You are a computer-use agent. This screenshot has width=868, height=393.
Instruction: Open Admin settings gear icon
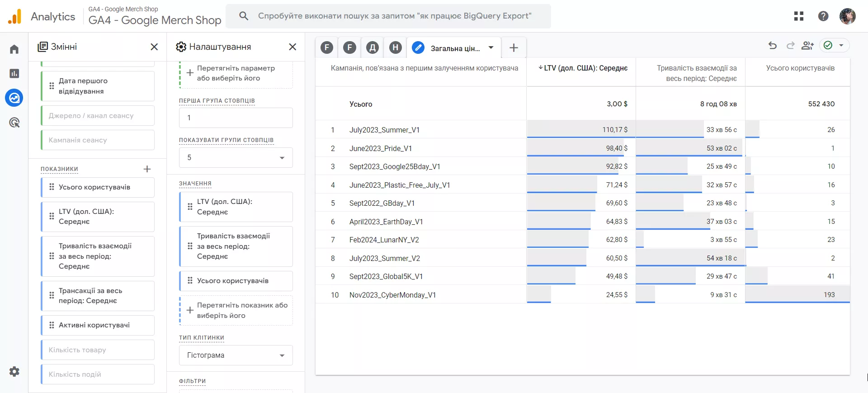(14, 372)
